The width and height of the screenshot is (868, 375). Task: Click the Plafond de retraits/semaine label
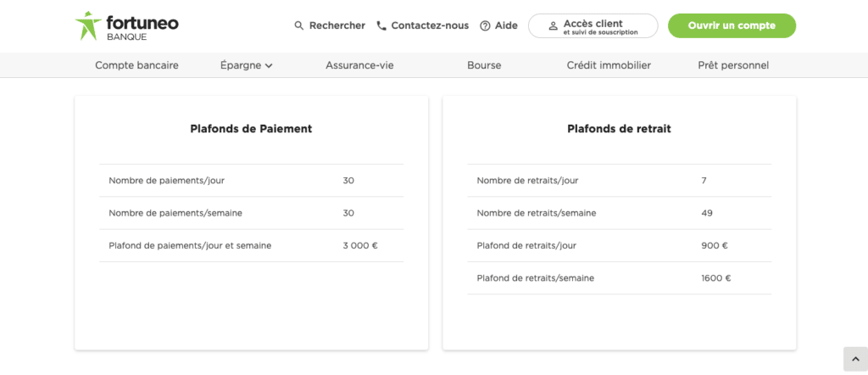[536, 278]
